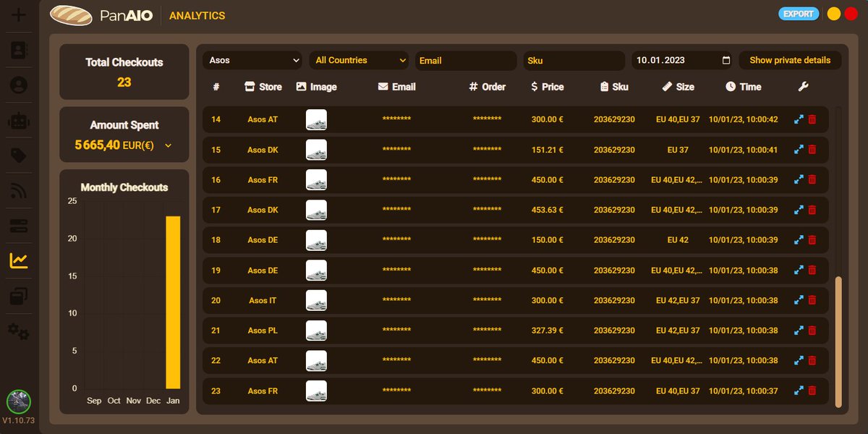
Task: Click the V1.10.73 version label
Action: (19, 420)
